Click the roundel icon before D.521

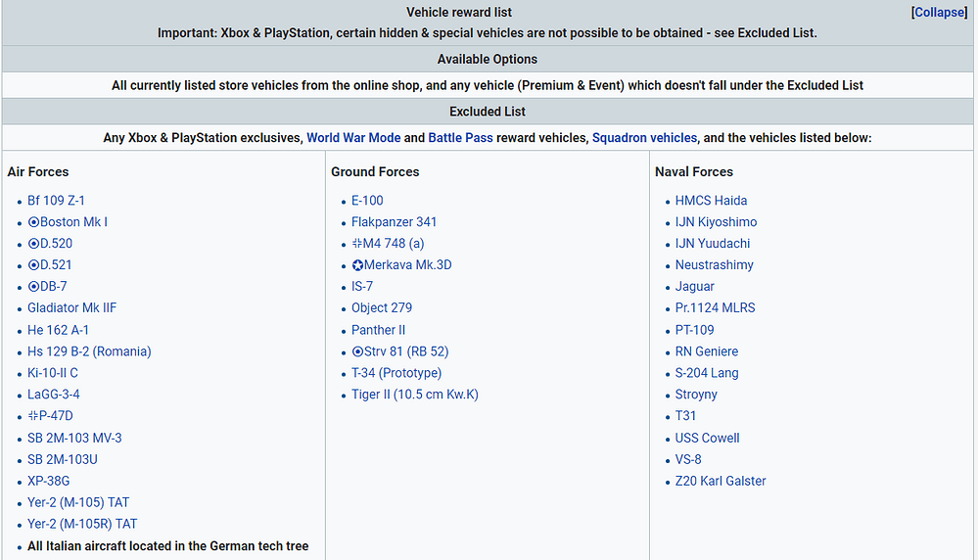coord(33,265)
